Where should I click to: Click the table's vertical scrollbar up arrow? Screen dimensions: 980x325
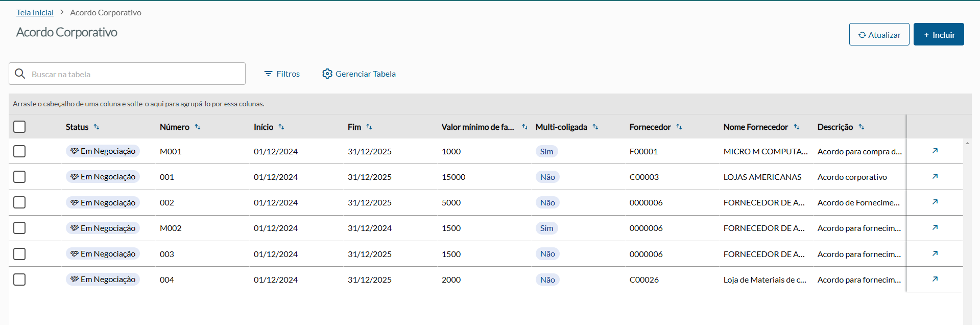(x=967, y=144)
